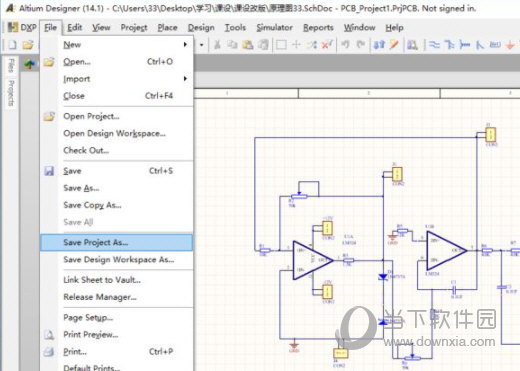Open the Project menu

pos(134,27)
